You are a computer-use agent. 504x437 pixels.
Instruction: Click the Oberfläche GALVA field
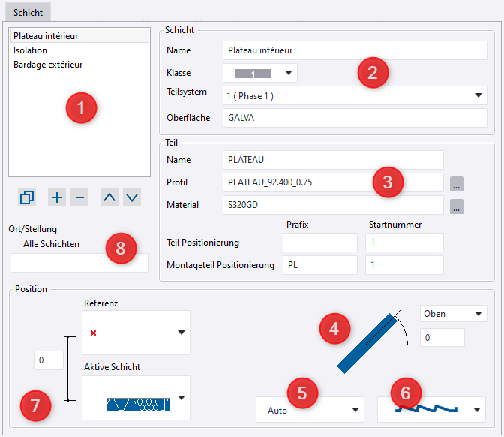pos(355,118)
